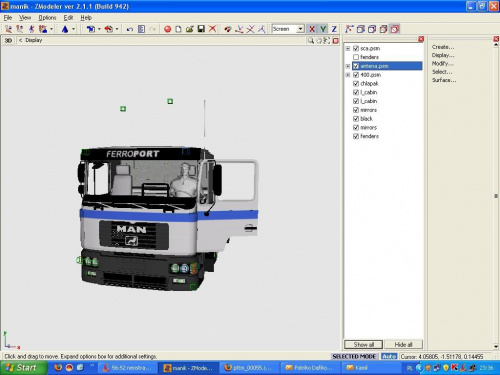Image resolution: width=500 pixels, height=375 pixels.
Task: Switch to edges editing level icon
Action: [x=20, y=29]
